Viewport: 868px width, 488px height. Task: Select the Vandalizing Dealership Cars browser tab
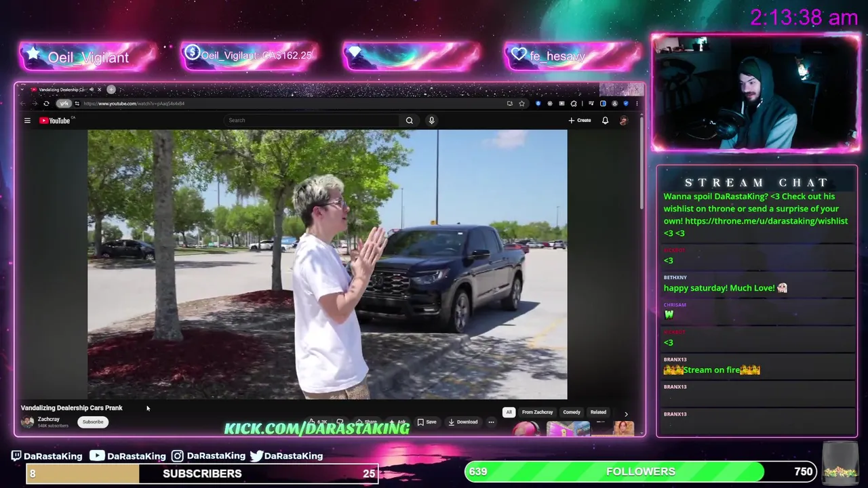click(x=62, y=89)
